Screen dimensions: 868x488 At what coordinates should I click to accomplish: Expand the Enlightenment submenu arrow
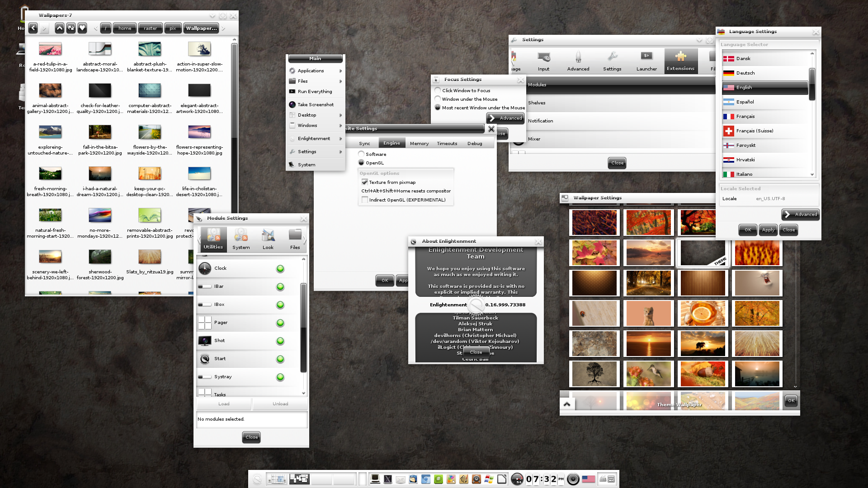point(340,139)
